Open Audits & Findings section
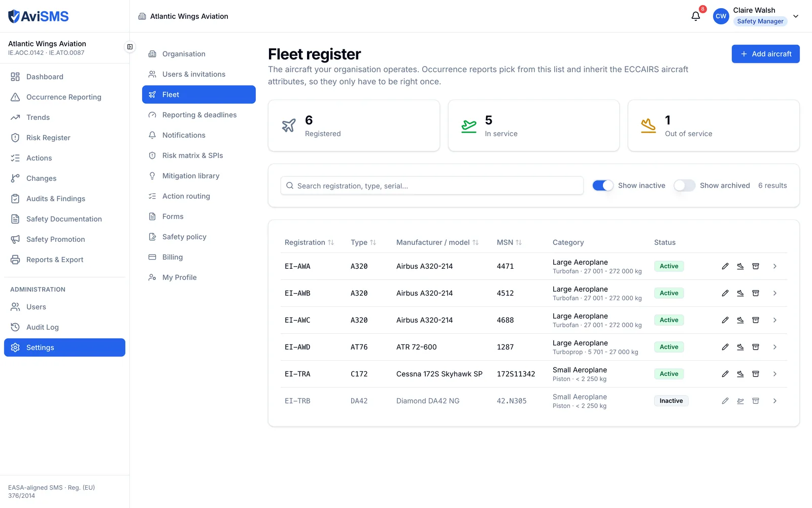The width and height of the screenshot is (812, 508). click(64, 199)
